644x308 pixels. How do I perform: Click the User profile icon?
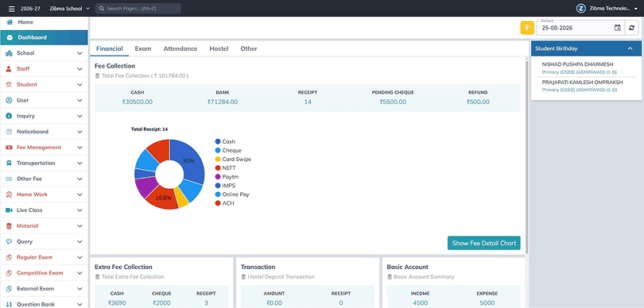(x=9, y=100)
